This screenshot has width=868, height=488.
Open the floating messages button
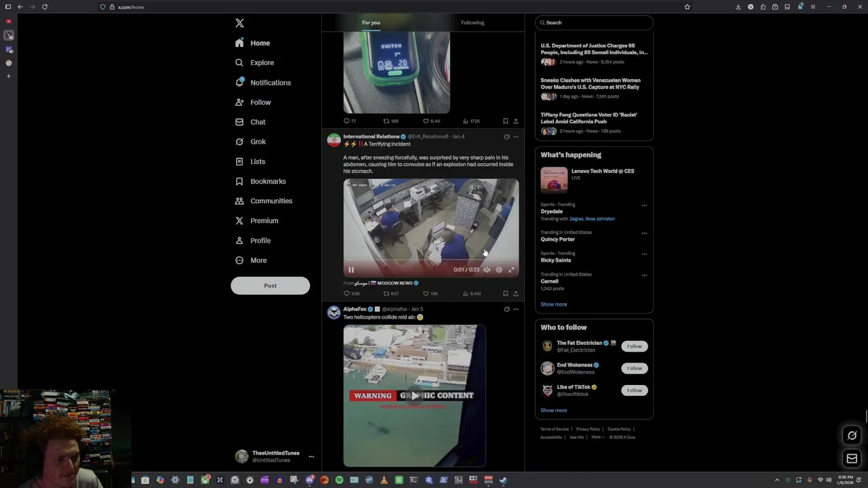pos(852,459)
